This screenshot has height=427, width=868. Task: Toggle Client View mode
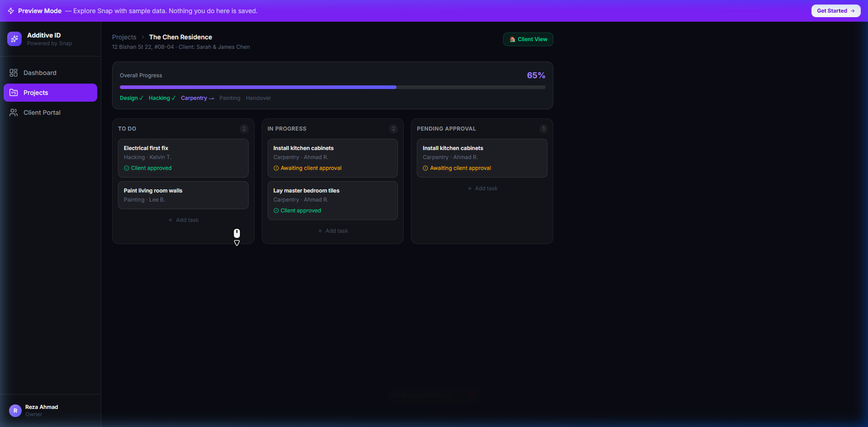click(x=528, y=39)
